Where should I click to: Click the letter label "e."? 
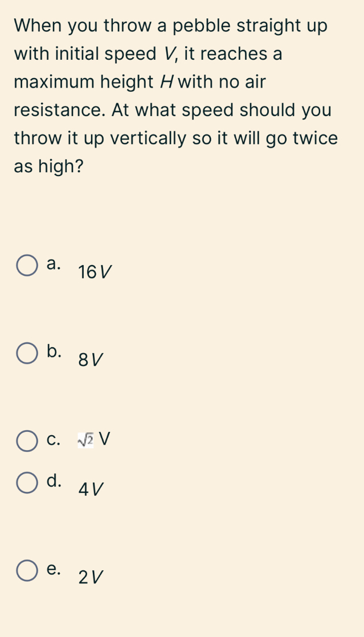coord(55,570)
